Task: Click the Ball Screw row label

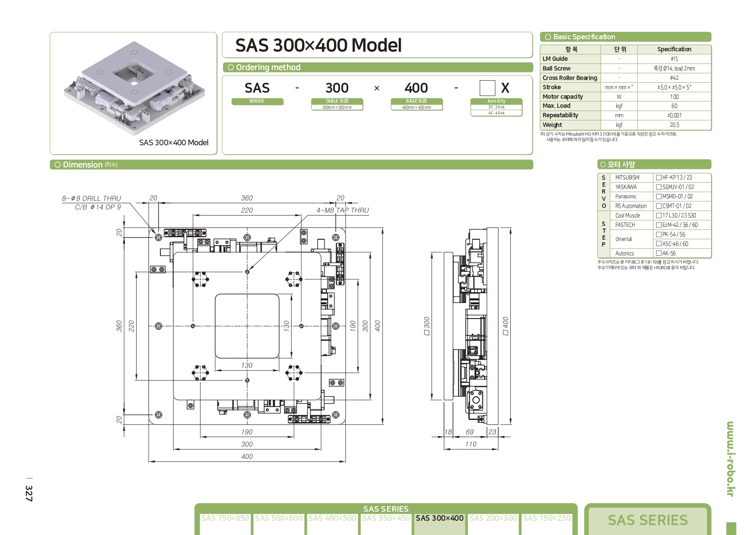Action: (x=556, y=68)
